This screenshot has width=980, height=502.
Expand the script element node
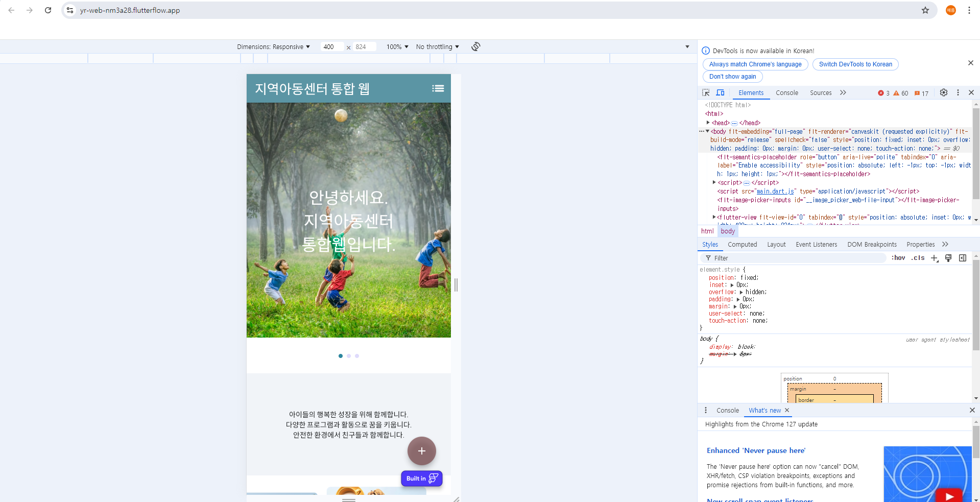tap(714, 182)
